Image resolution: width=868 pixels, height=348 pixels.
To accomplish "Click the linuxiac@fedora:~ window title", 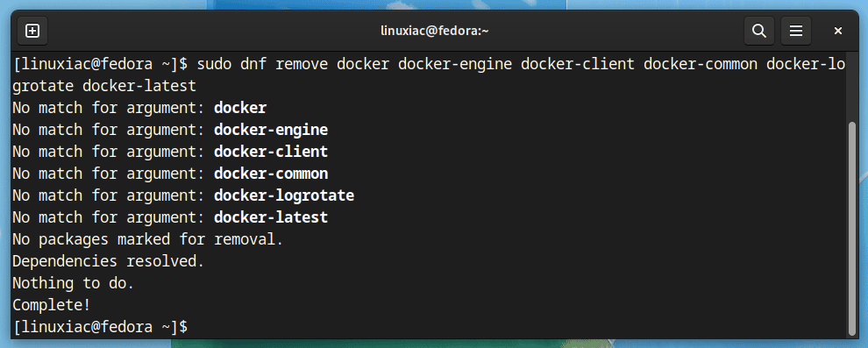I will tap(435, 31).
